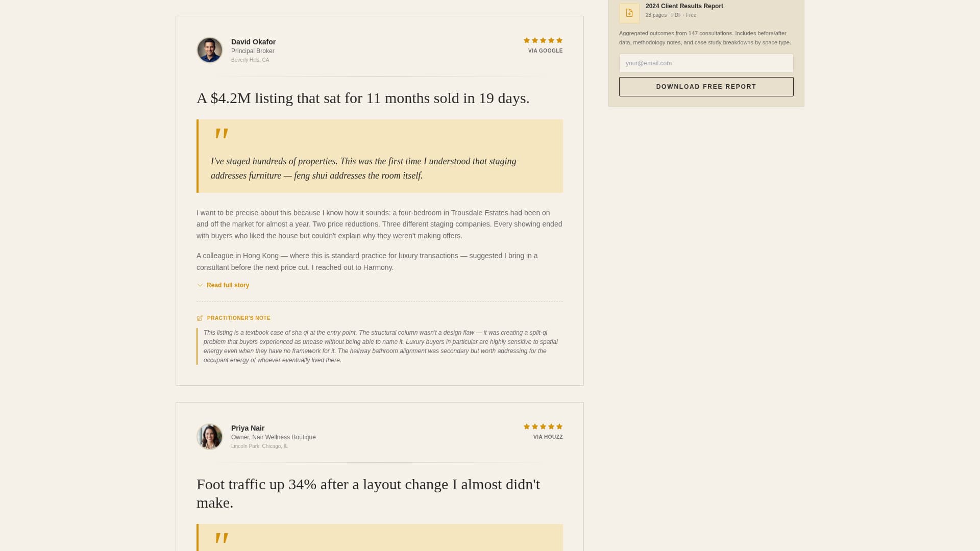
Task: Click the email address input field
Action: point(706,63)
